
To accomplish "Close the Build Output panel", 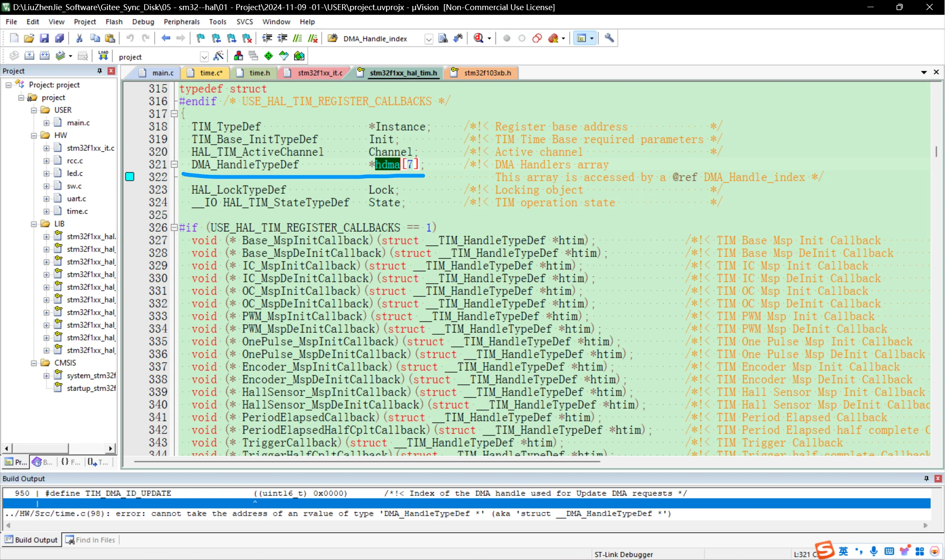I will (x=938, y=478).
